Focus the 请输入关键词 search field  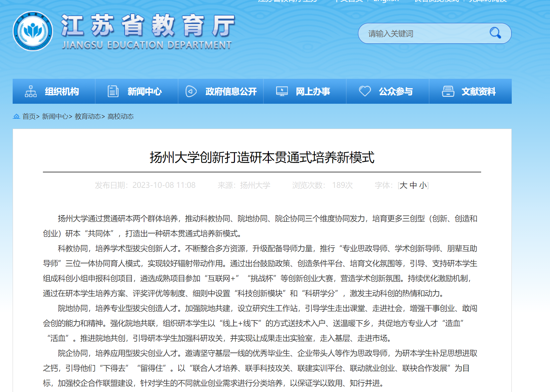tap(423, 34)
